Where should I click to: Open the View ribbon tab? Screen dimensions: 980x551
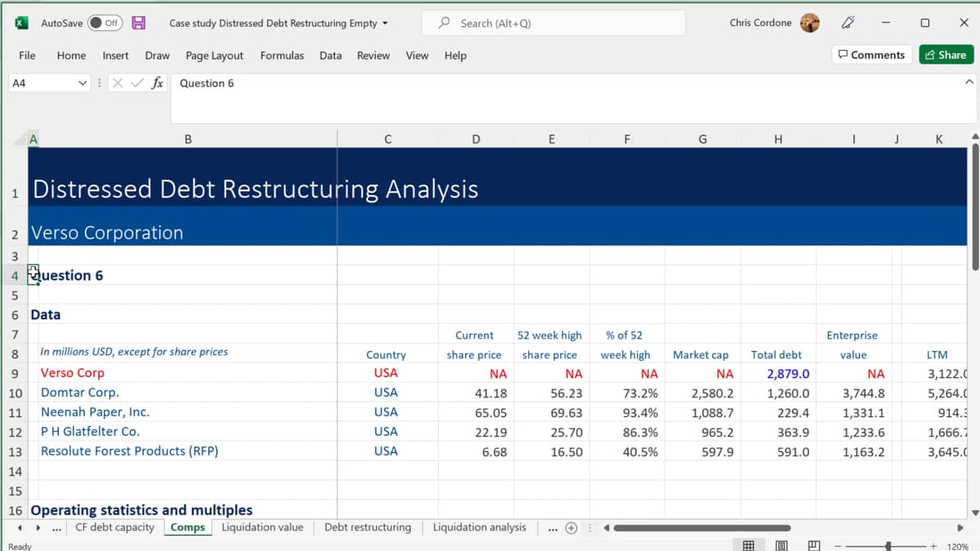416,56
